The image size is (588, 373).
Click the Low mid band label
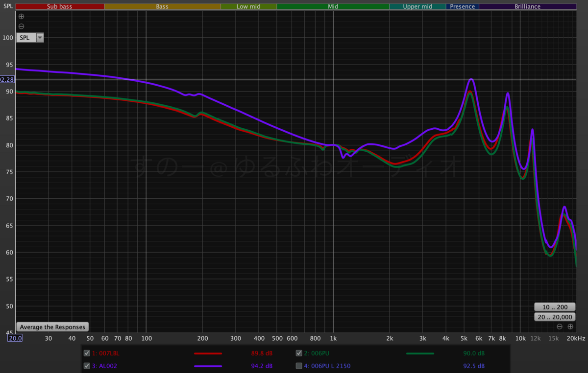[248, 6]
